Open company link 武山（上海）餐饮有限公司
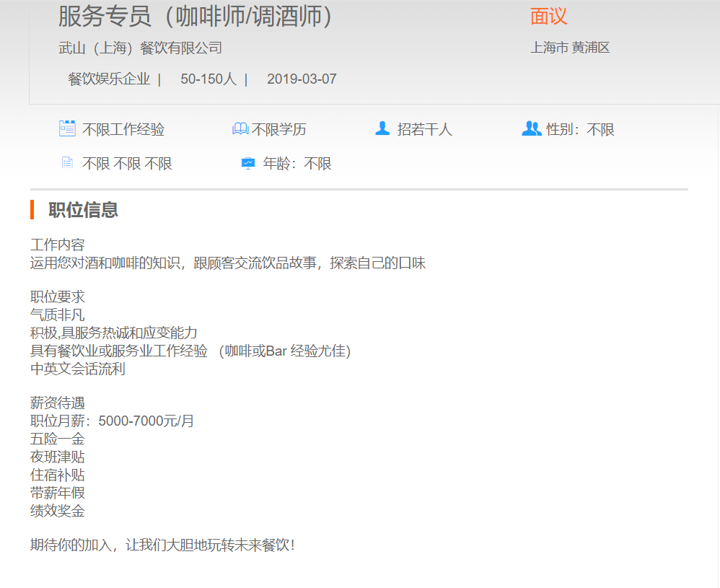 tap(140, 48)
